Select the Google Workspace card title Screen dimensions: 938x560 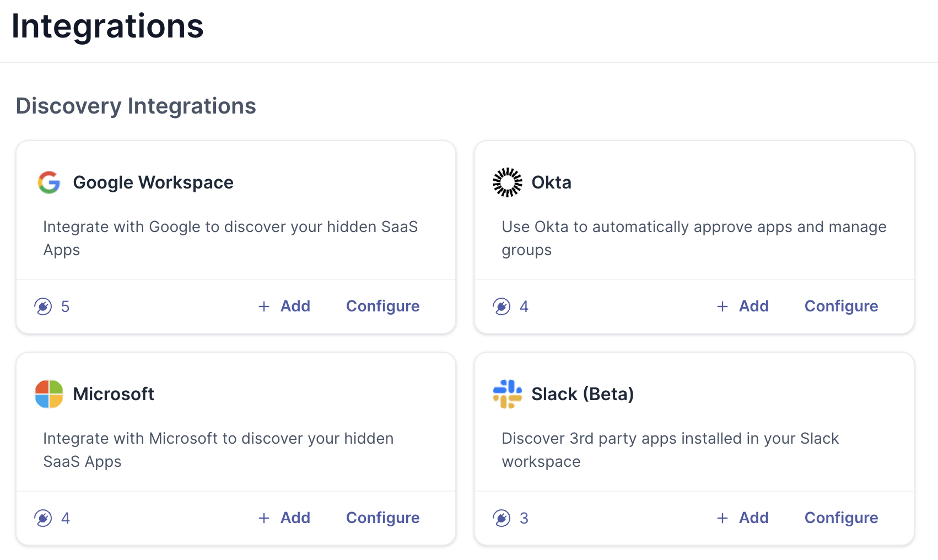pyautogui.click(x=153, y=182)
